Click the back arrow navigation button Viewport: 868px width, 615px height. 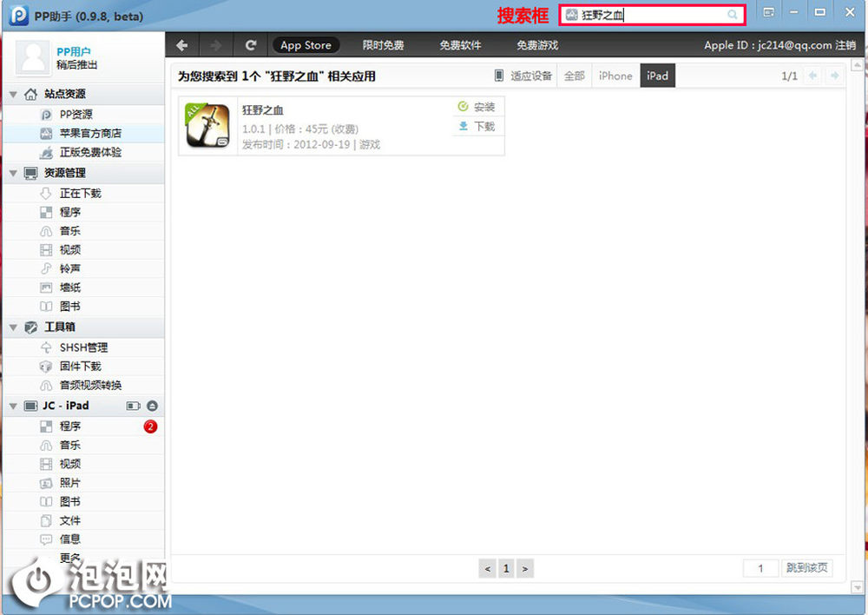(x=182, y=45)
